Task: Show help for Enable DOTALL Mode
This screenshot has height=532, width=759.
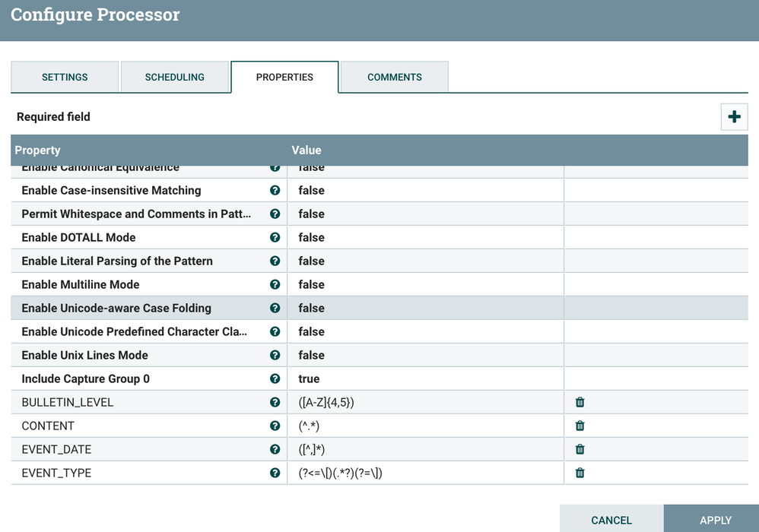Action: click(275, 238)
